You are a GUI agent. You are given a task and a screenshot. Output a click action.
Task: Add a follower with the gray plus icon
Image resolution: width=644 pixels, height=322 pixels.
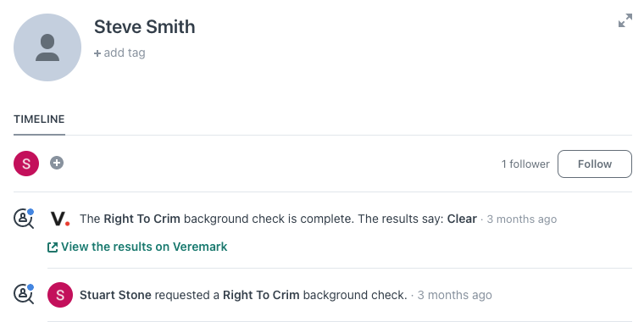[x=57, y=163]
